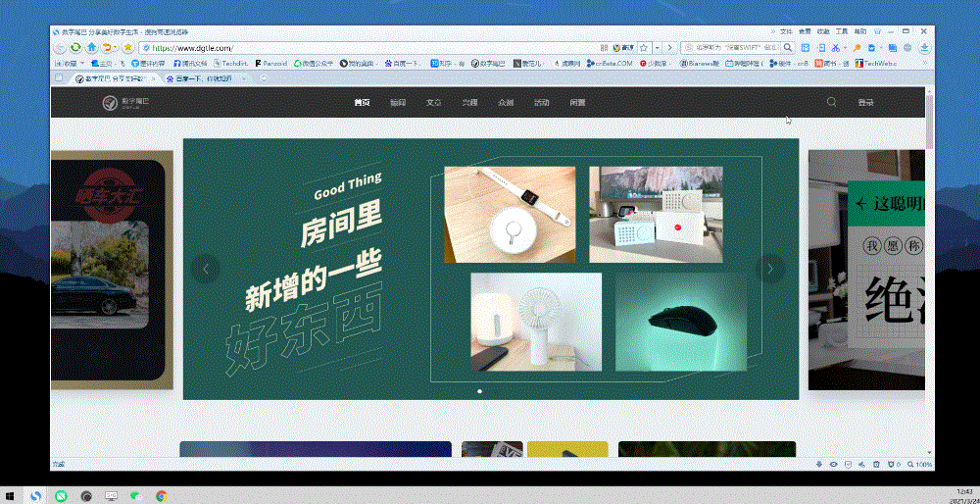This screenshot has height=504, width=980.
Task: Open the 文件 menu
Action: (x=786, y=31)
